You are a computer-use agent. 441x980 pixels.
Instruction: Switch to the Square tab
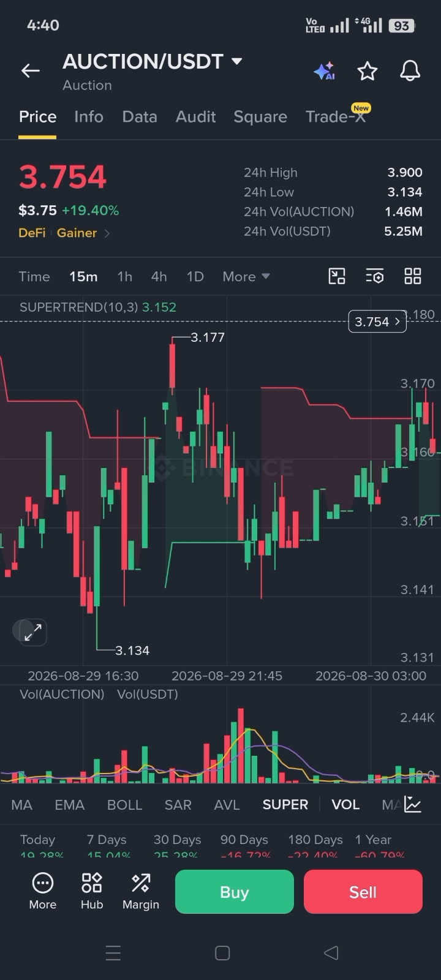click(260, 116)
